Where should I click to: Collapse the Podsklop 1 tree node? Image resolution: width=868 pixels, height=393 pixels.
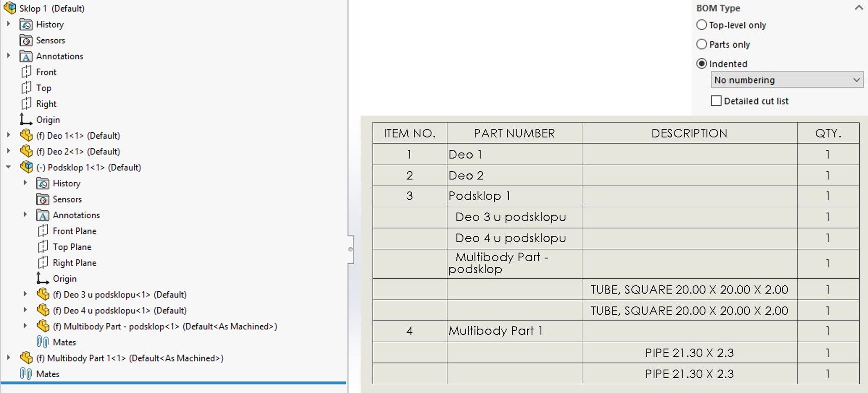pos(8,167)
